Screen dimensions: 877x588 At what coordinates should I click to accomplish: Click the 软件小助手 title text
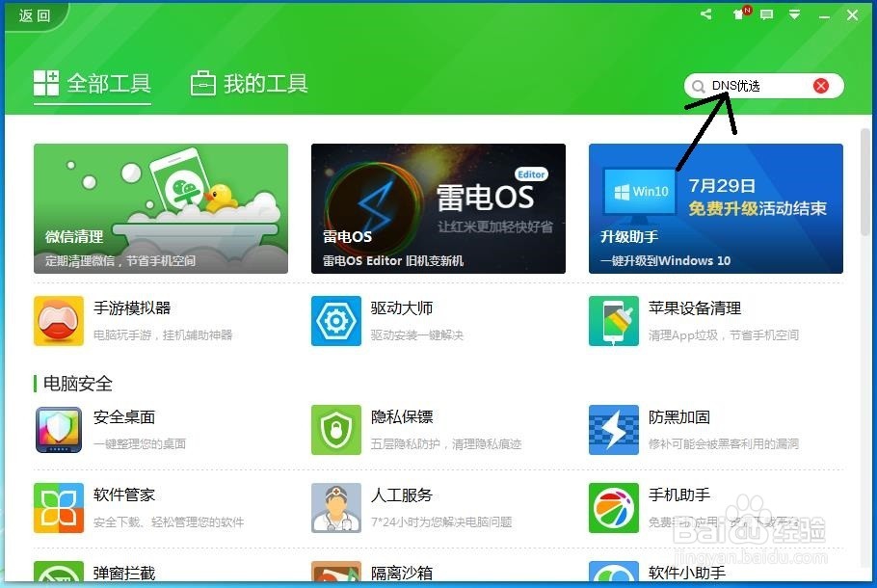[687, 573]
